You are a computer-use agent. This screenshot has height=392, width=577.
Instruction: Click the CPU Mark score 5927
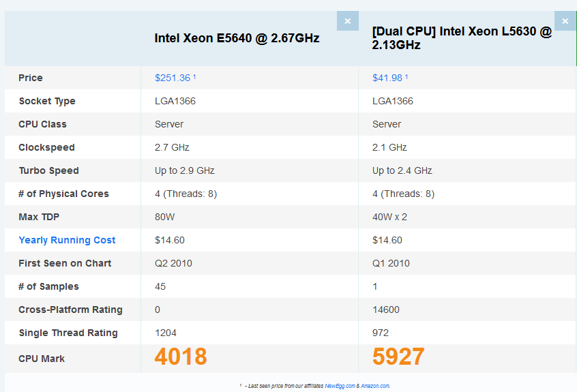click(398, 357)
